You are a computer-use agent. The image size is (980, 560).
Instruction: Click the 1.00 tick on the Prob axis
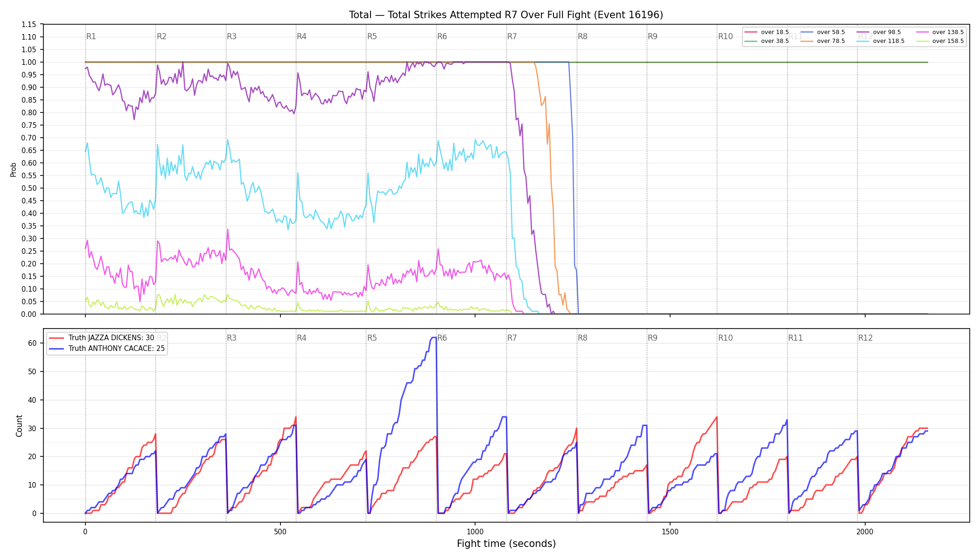point(29,62)
